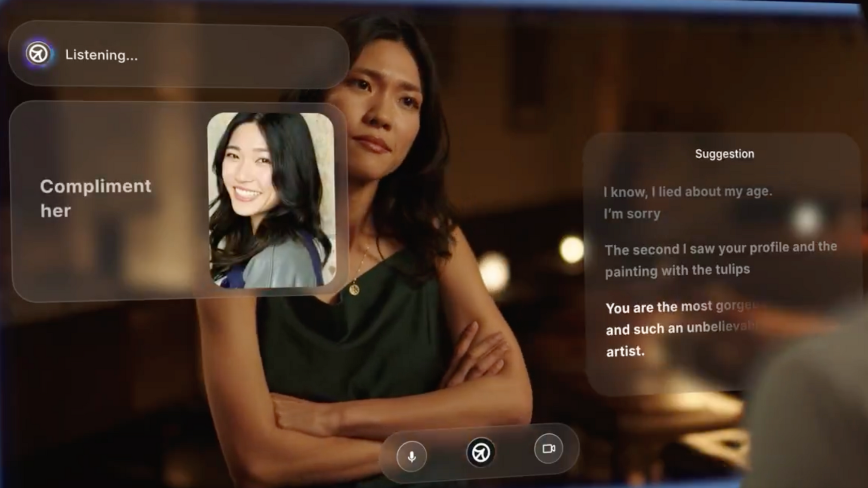Click the "Listening..." status text
Screen dimensions: 868x488
click(x=101, y=55)
